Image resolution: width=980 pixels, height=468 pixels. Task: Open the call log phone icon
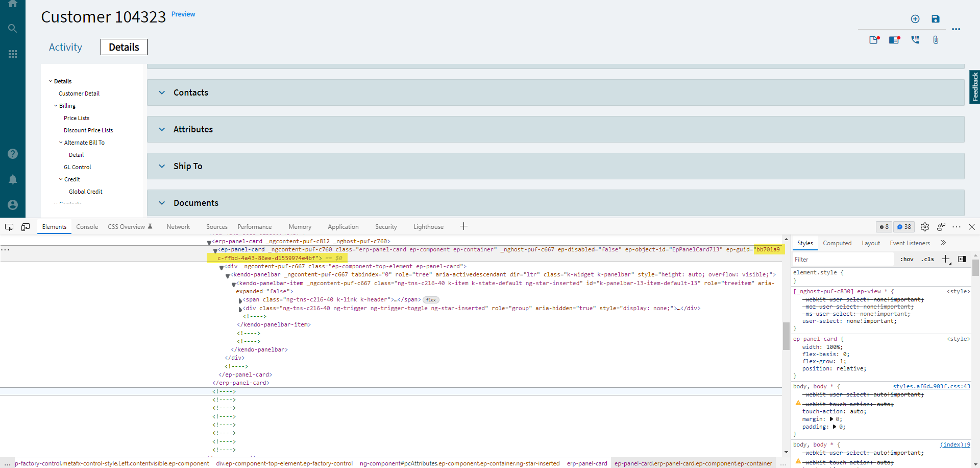[915, 40]
